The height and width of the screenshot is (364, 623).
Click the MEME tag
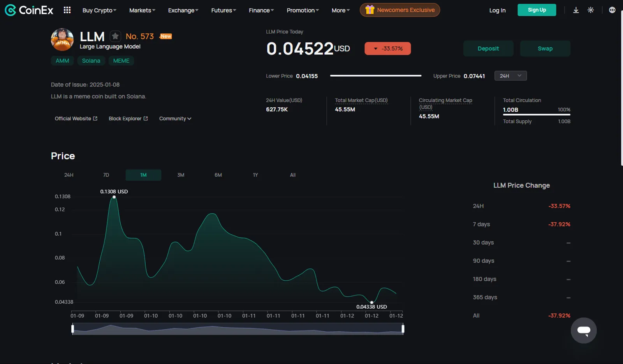pyautogui.click(x=121, y=61)
